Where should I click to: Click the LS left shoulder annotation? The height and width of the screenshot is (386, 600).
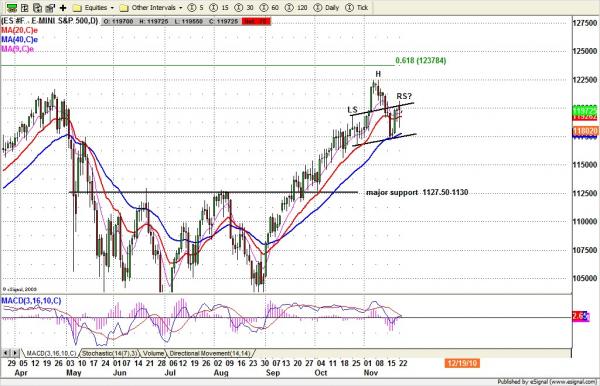tap(352, 110)
